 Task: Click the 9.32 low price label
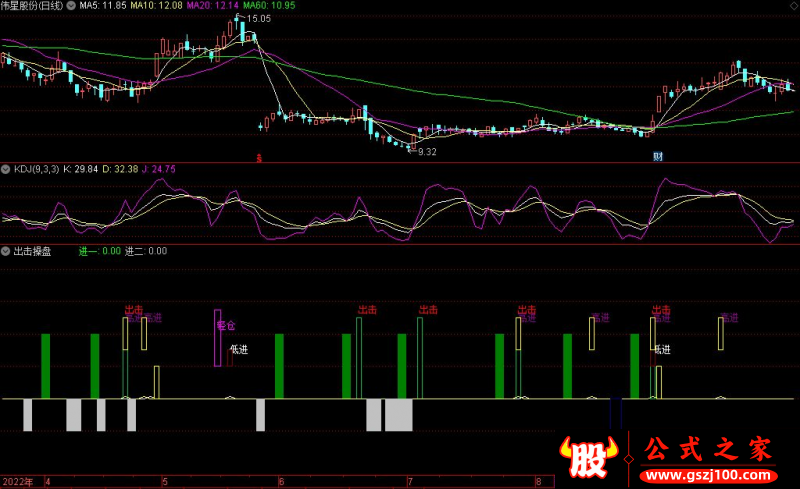coord(427,151)
